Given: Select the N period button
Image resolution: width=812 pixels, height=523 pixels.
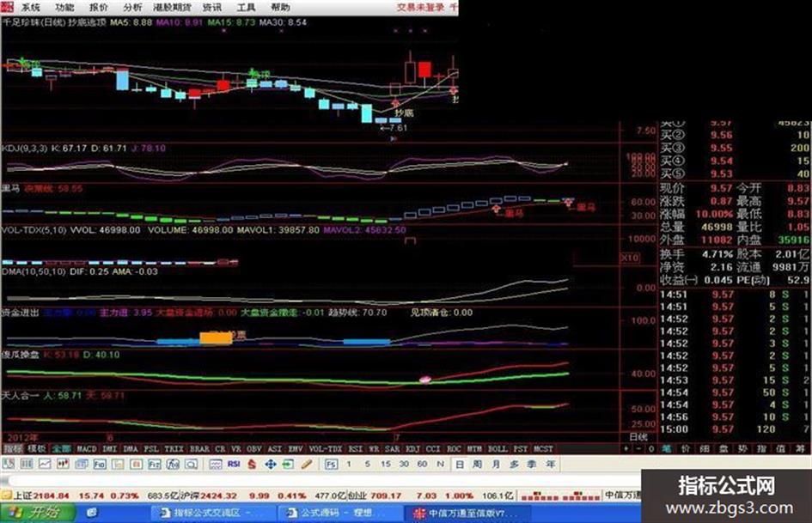Looking at the screenshot, I should pos(440,465).
